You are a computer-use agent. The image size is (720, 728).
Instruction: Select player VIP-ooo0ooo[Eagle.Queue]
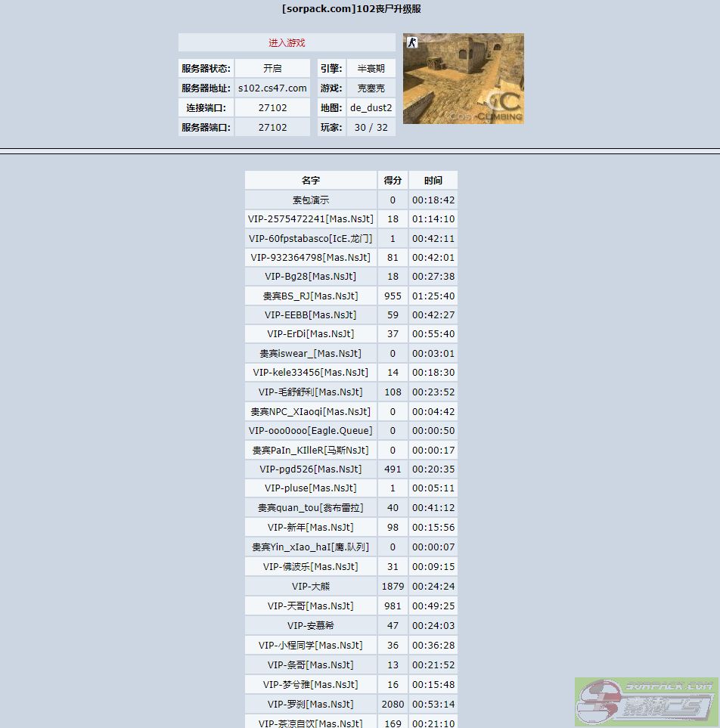click(x=311, y=431)
